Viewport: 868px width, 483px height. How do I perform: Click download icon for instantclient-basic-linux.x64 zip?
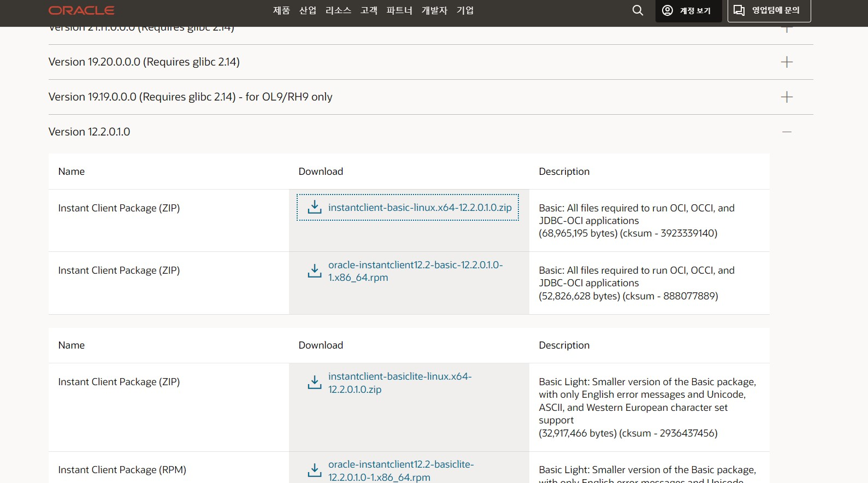click(315, 207)
